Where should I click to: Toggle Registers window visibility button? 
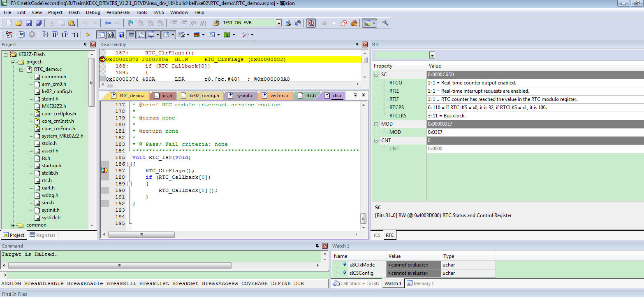[x=131, y=35]
